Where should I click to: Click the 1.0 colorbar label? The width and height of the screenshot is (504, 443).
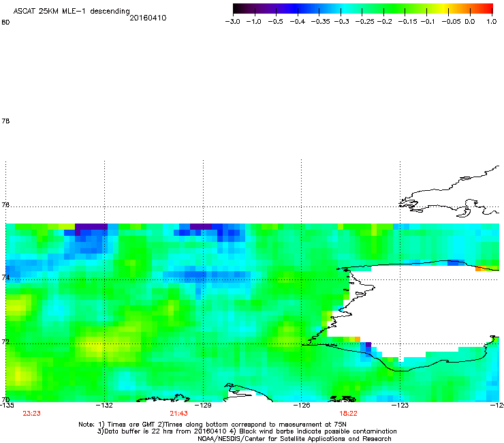pyautogui.click(x=492, y=22)
